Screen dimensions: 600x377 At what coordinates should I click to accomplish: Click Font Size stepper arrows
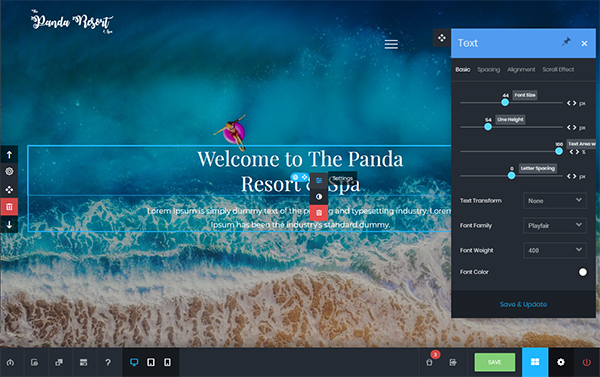coord(572,103)
